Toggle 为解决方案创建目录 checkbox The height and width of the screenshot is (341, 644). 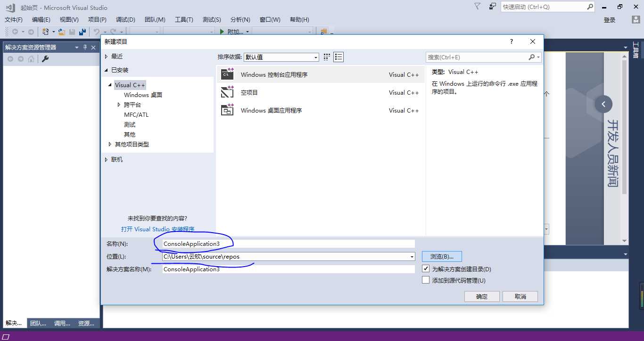pos(426,268)
